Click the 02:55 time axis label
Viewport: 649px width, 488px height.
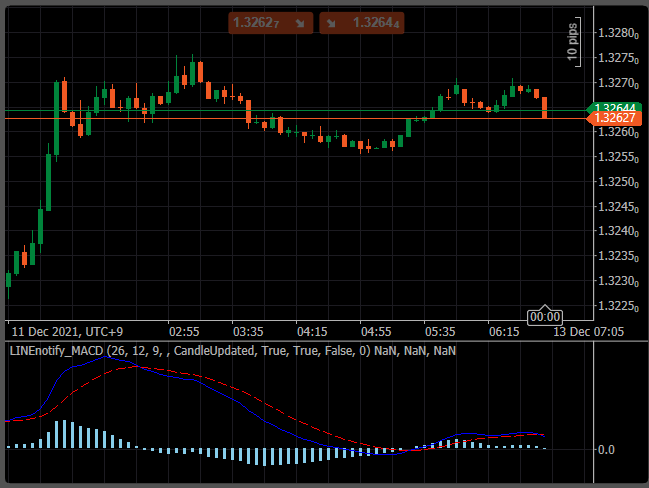click(x=184, y=332)
